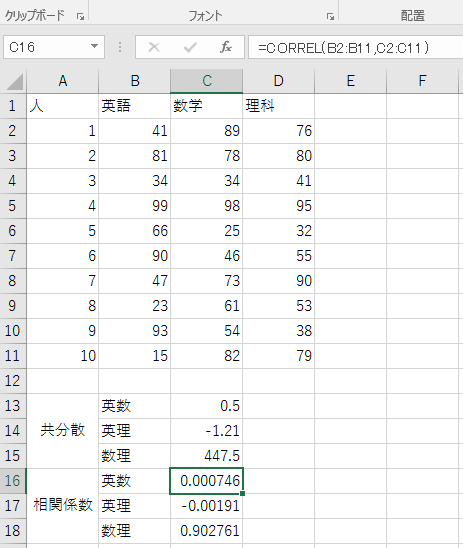This screenshot has height=548, width=463.
Task: Click the Name Box showing C16
Action: [54, 47]
